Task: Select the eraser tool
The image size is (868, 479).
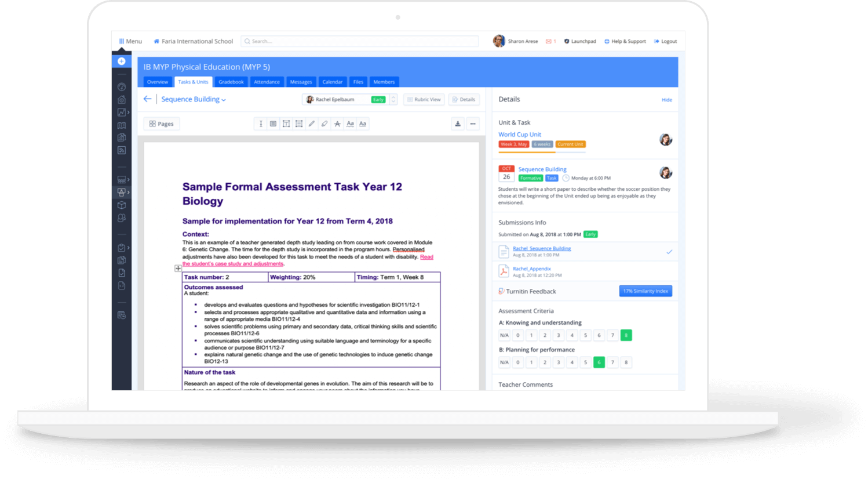Action: (324, 124)
